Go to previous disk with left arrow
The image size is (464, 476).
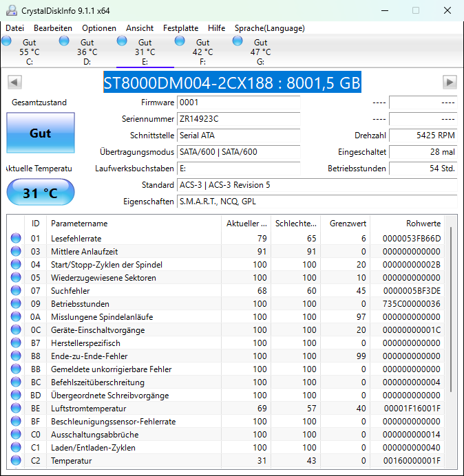pos(14,82)
